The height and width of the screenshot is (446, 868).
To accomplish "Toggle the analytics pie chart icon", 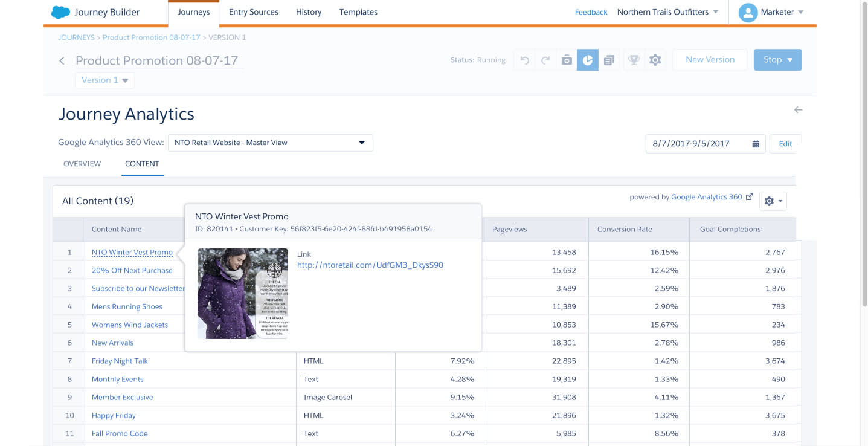I will coord(587,60).
